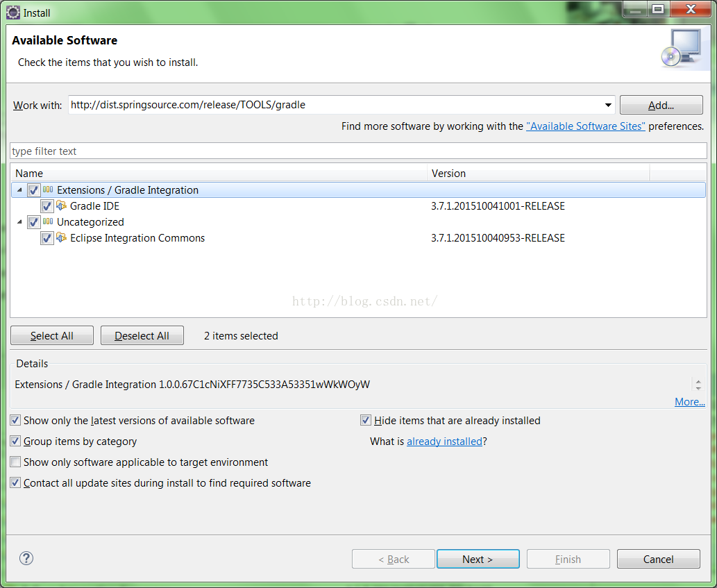Screen dimensions: 717x588
Task: Click the Name column header
Action: point(219,174)
